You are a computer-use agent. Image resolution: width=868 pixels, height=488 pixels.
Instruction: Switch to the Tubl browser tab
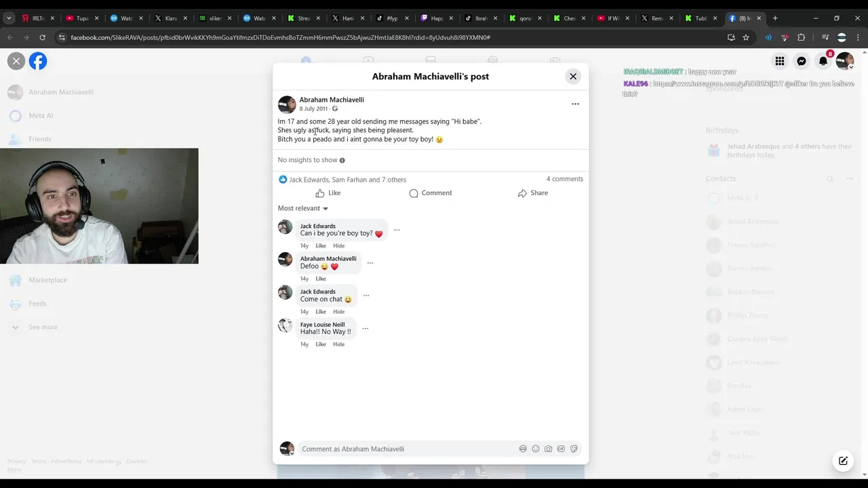(x=703, y=18)
